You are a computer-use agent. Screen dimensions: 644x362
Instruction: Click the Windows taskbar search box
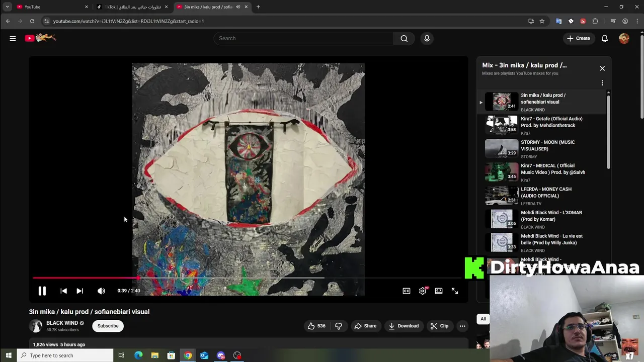(x=65, y=355)
